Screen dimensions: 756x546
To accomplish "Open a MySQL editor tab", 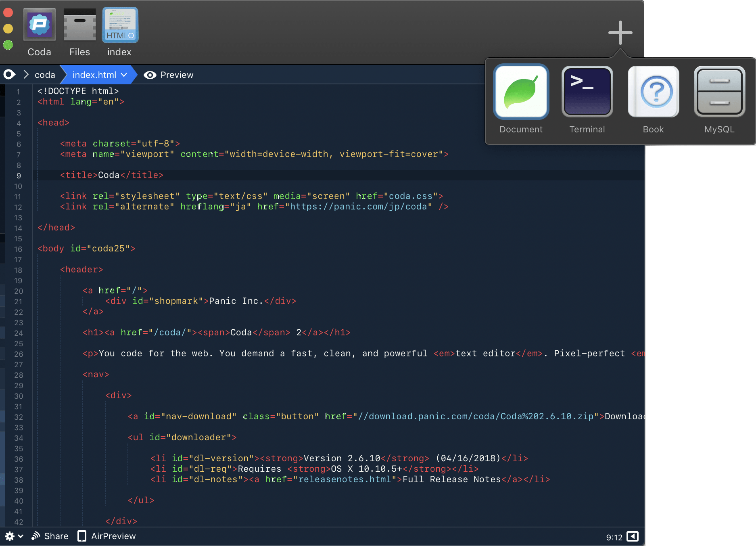I will (x=719, y=100).
